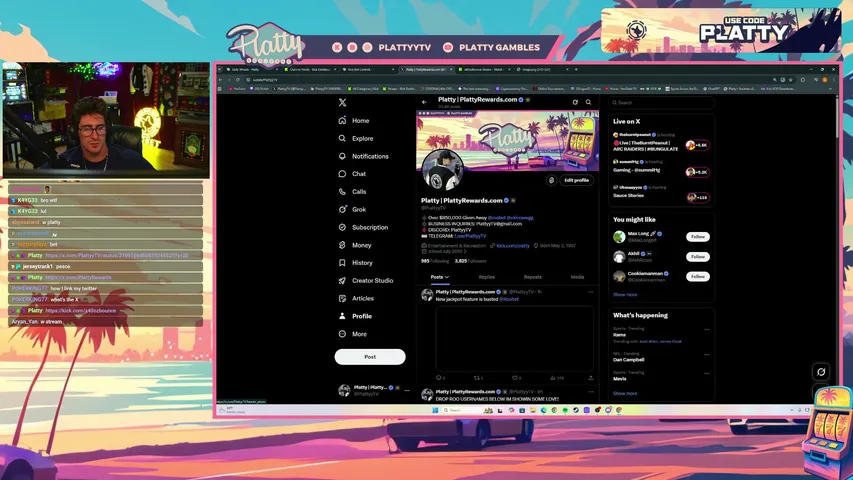Click the X logo in the sidebar

click(x=342, y=102)
